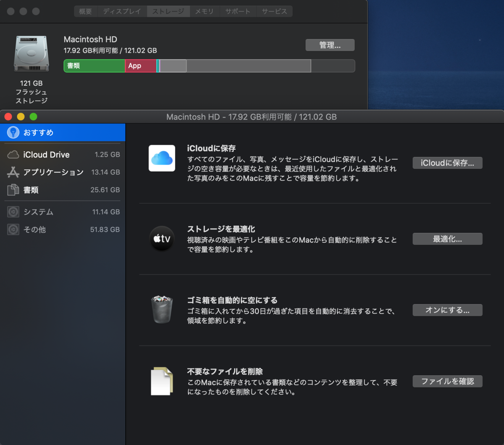Click the iCloudに保存... button
Viewport: 504px width, 445px height.
pyautogui.click(x=447, y=163)
